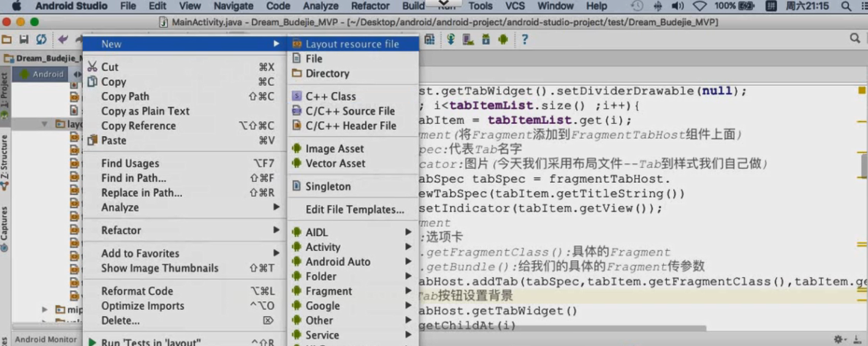Select Vector Asset option
Viewport: 868px width, 346px height.
(x=353, y=164)
